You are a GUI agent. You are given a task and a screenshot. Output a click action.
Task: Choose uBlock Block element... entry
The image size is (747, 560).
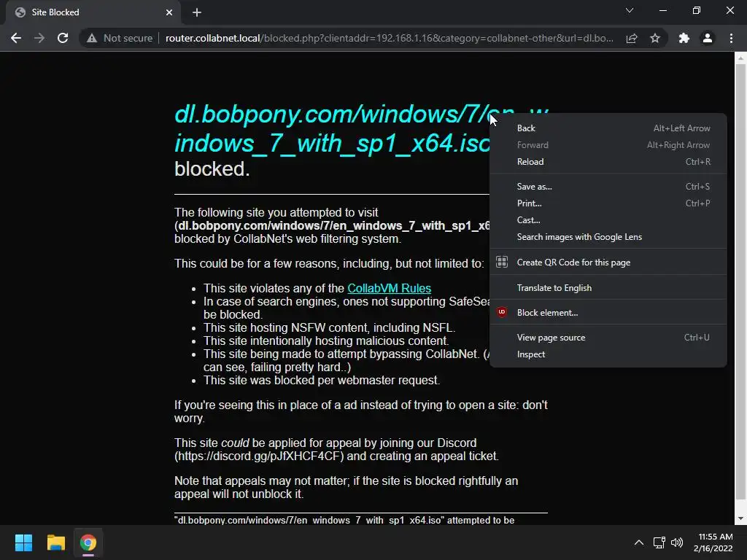point(608,312)
